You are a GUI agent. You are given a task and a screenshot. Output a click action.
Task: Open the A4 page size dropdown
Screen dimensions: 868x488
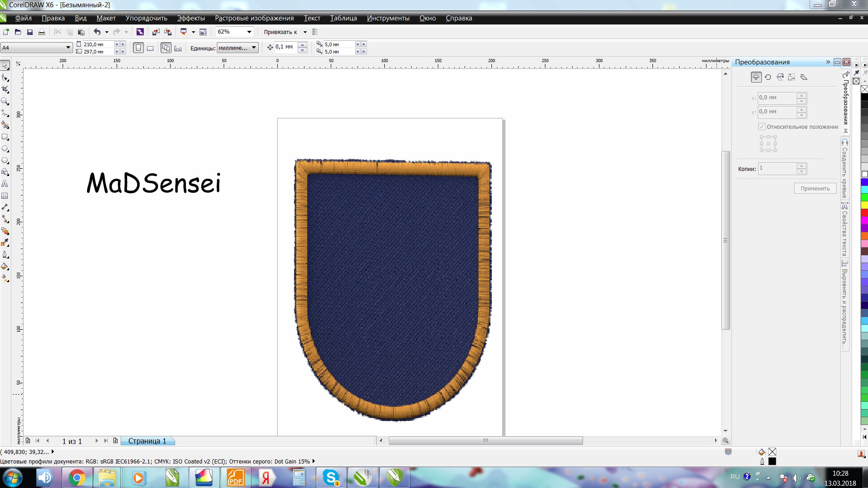point(68,48)
